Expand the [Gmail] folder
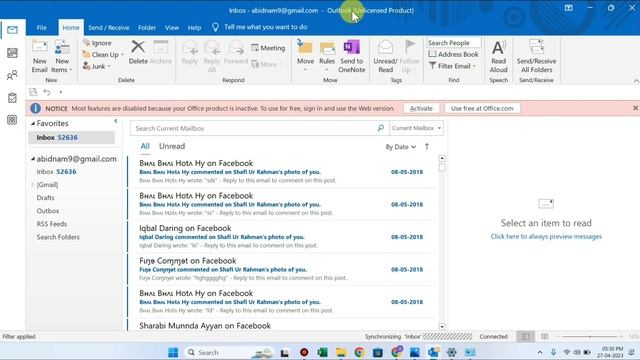 click(33, 184)
